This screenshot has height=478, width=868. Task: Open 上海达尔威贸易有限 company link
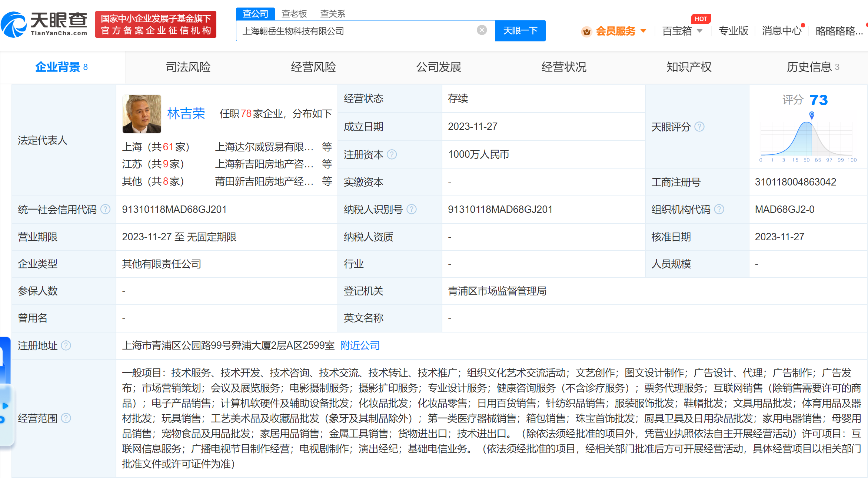click(265, 147)
